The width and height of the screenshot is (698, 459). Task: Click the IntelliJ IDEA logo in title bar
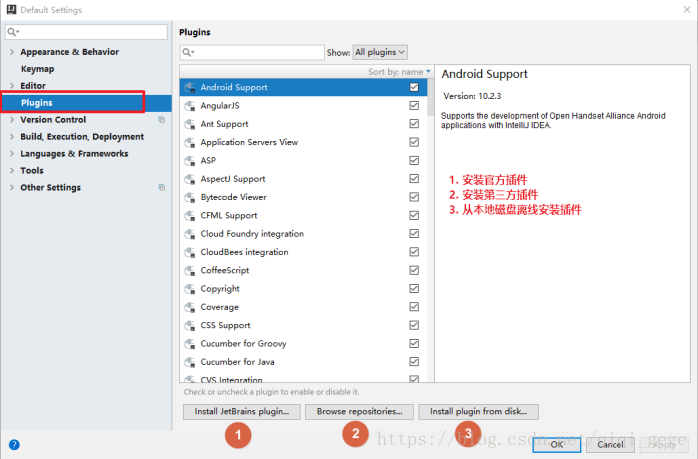point(11,9)
